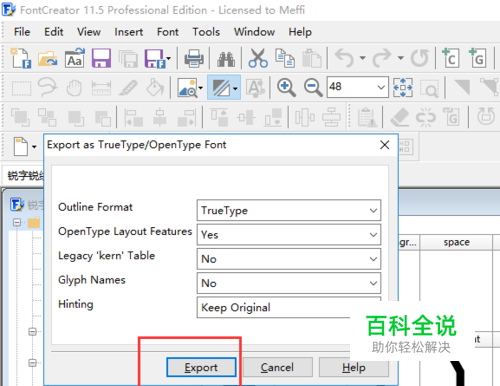Open the Glyph Names dropdown
The image size is (500, 386).
289,283
